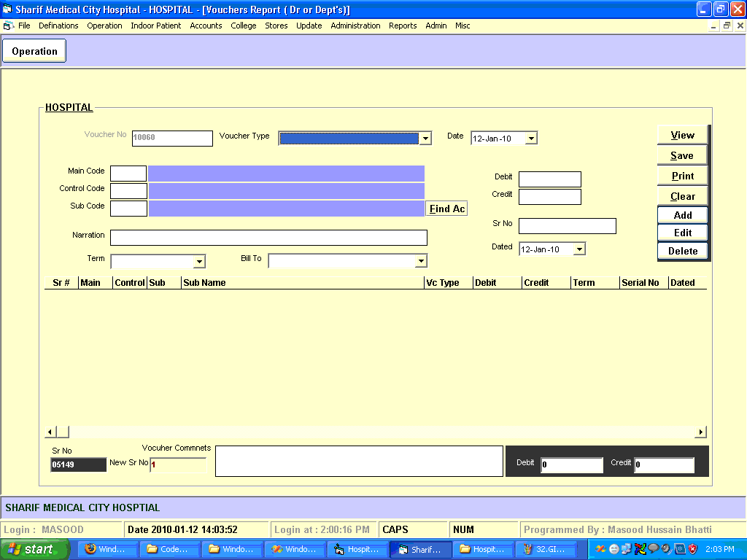Image resolution: width=747 pixels, height=560 pixels.
Task: Click the Credit total field in dark panel
Action: pyautogui.click(x=664, y=464)
